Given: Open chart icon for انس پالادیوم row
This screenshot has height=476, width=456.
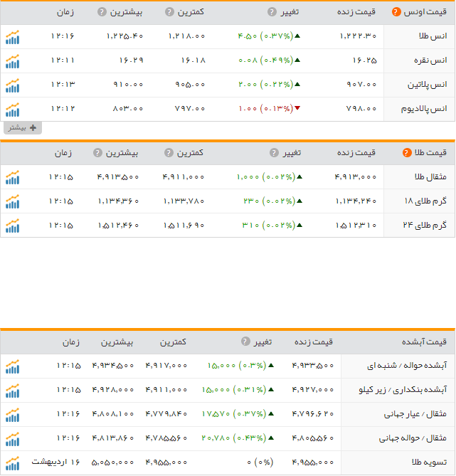Looking at the screenshot, I should coord(12,110).
